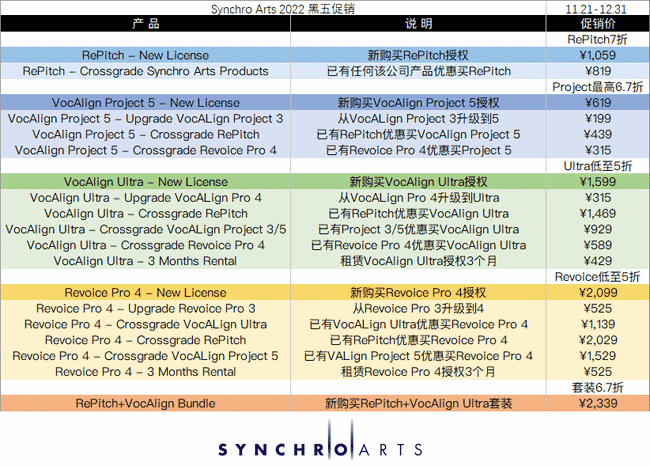Click '已有Revoice Pro 4优惠买Project 5' cell
Screen dimensions: 650x466
click(419, 150)
